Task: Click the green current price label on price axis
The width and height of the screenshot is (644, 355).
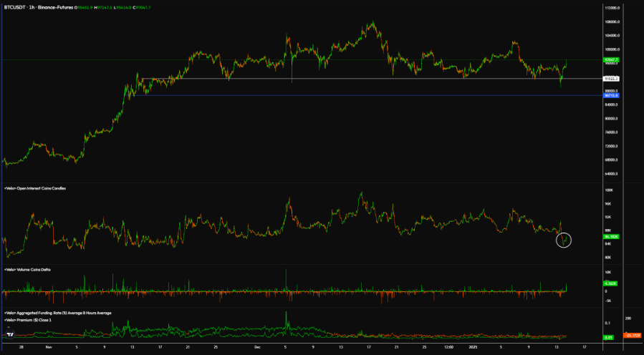Action: click(x=611, y=59)
